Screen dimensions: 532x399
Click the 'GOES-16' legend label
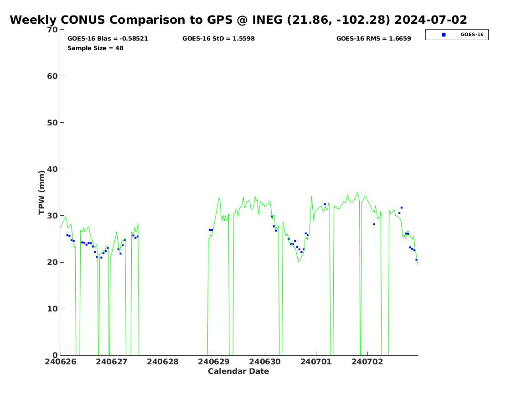tap(472, 35)
